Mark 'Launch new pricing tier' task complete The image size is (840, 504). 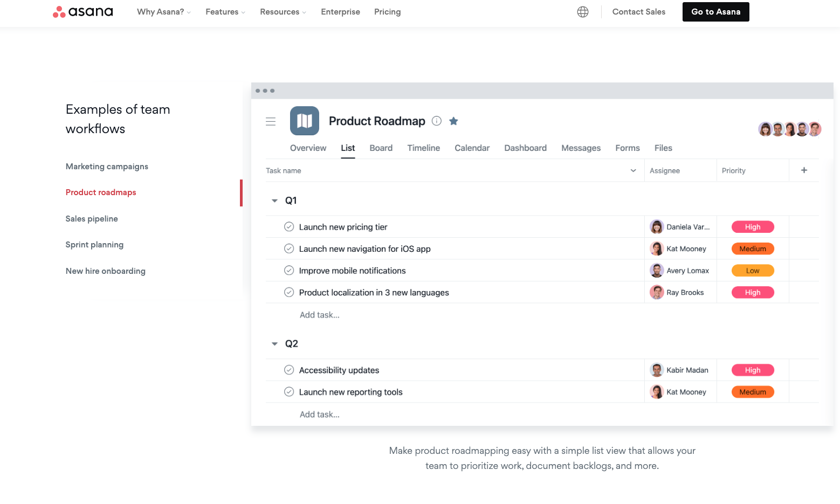pyautogui.click(x=289, y=227)
